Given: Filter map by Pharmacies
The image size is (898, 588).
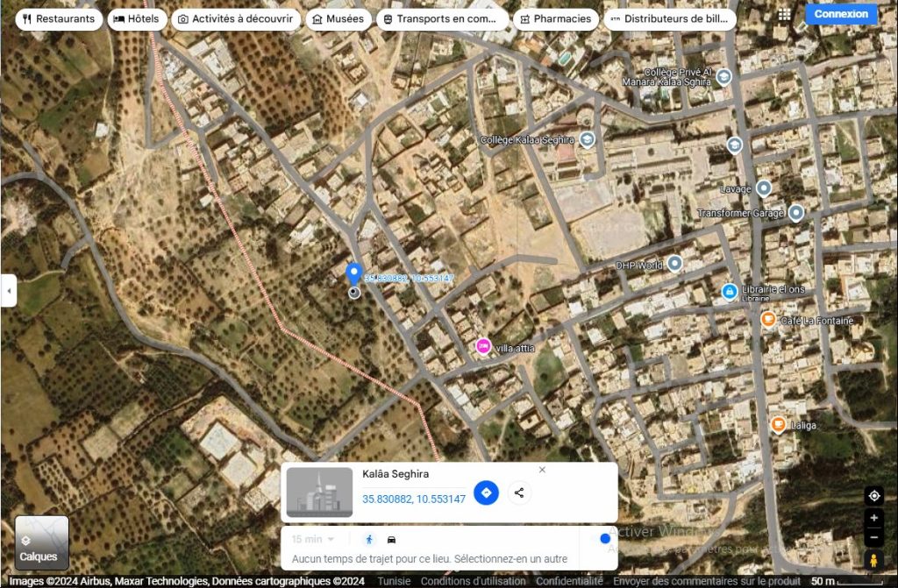Looking at the screenshot, I should coord(555,19).
